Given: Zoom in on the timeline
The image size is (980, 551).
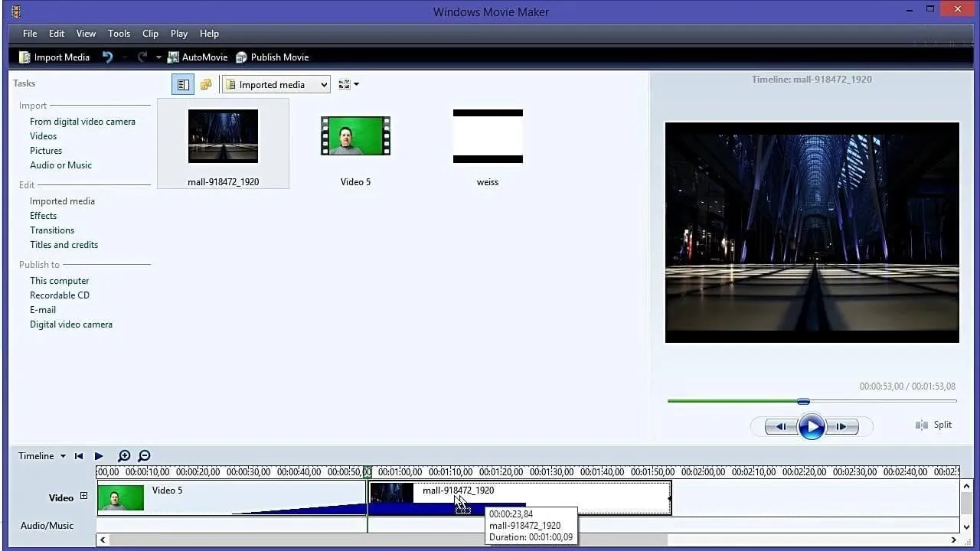Looking at the screenshot, I should click(124, 456).
